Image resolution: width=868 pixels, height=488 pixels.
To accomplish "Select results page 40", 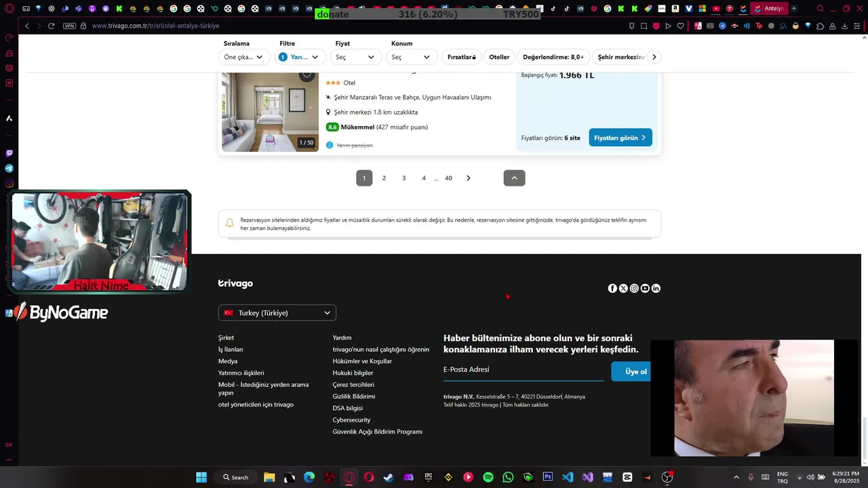I will point(448,178).
